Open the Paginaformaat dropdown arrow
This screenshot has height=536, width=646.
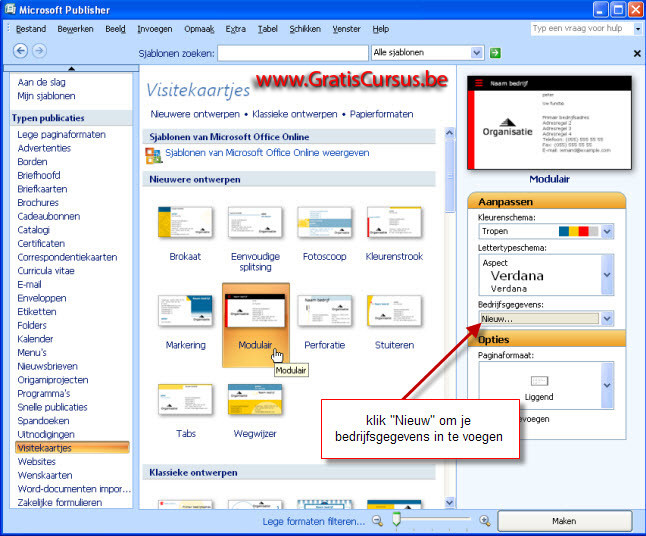click(x=607, y=385)
